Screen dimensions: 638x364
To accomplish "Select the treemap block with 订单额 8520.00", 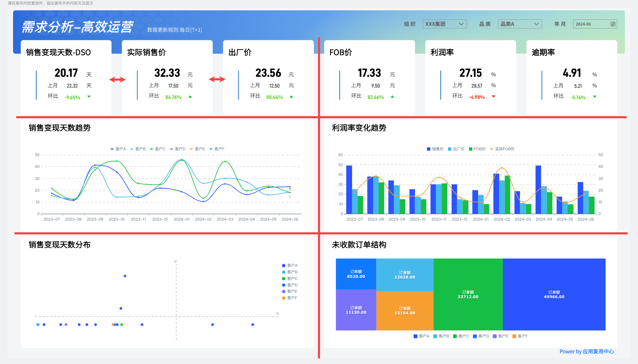I will point(356,274).
